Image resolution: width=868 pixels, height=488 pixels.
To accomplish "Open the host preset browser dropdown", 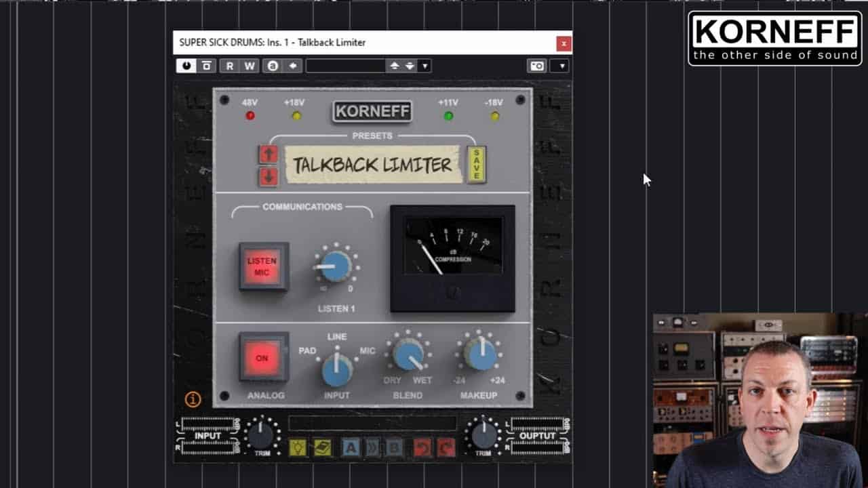I will pyautogui.click(x=425, y=66).
